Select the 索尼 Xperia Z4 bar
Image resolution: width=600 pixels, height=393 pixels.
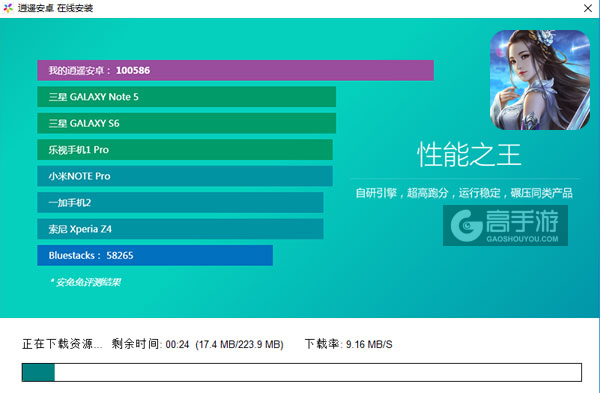(x=180, y=229)
